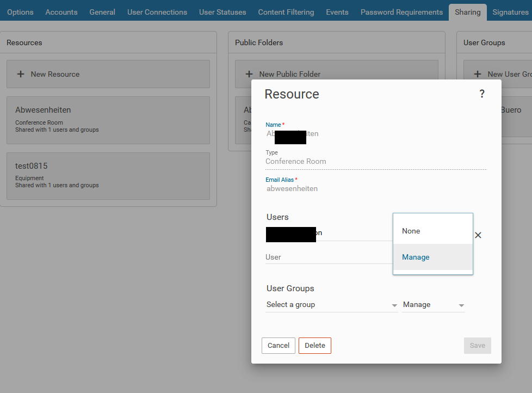Viewport: 532px width, 393px height.
Task: Click the Delete button
Action: tap(314, 346)
